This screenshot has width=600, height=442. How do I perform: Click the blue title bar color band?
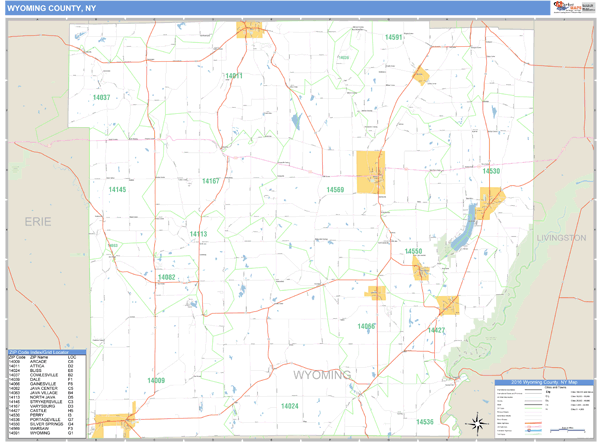[300, 9]
